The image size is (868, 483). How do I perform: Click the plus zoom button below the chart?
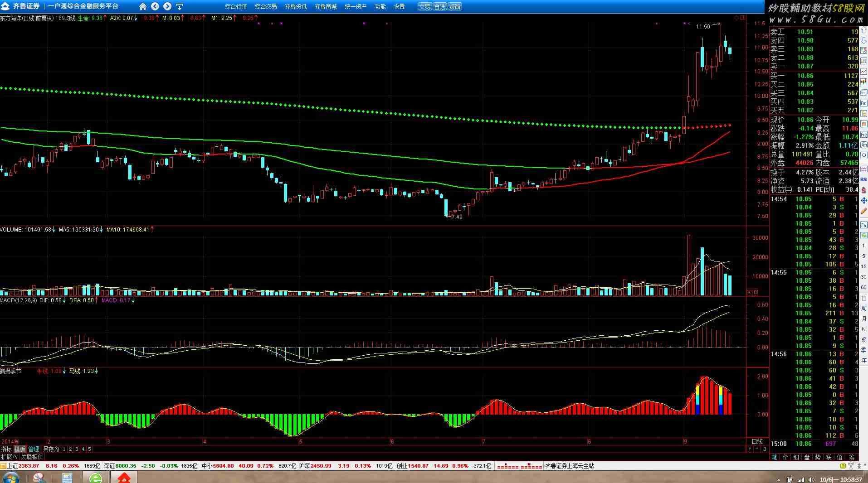coord(750,449)
